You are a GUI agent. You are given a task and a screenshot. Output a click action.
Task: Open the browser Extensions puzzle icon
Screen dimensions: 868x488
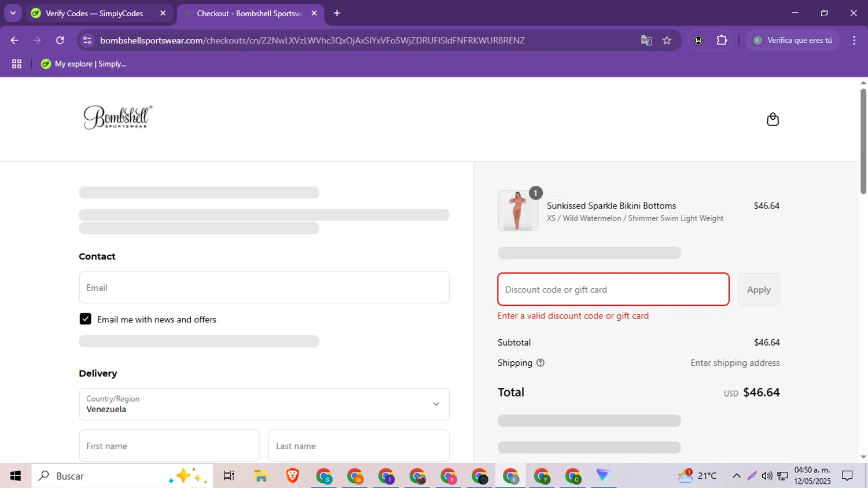(x=722, y=41)
